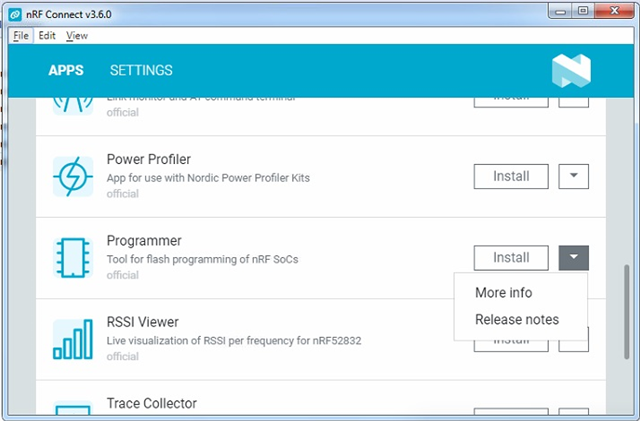Click the official label under Programmer
The width and height of the screenshot is (640, 421).
122,275
